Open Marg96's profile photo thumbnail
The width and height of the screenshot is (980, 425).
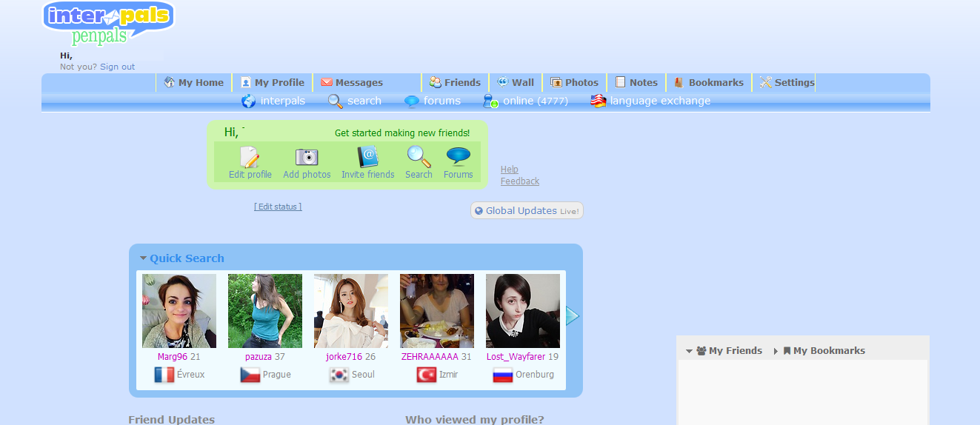pos(179,311)
